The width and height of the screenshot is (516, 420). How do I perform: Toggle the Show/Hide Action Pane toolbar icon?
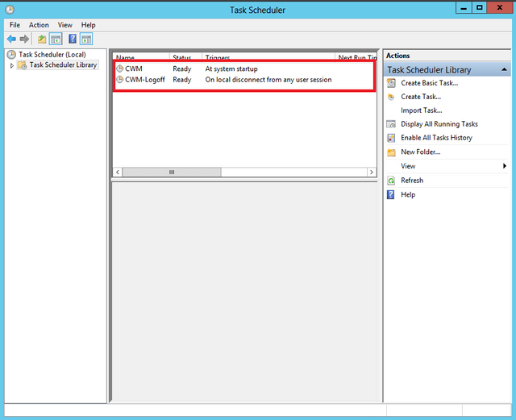[x=86, y=40]
